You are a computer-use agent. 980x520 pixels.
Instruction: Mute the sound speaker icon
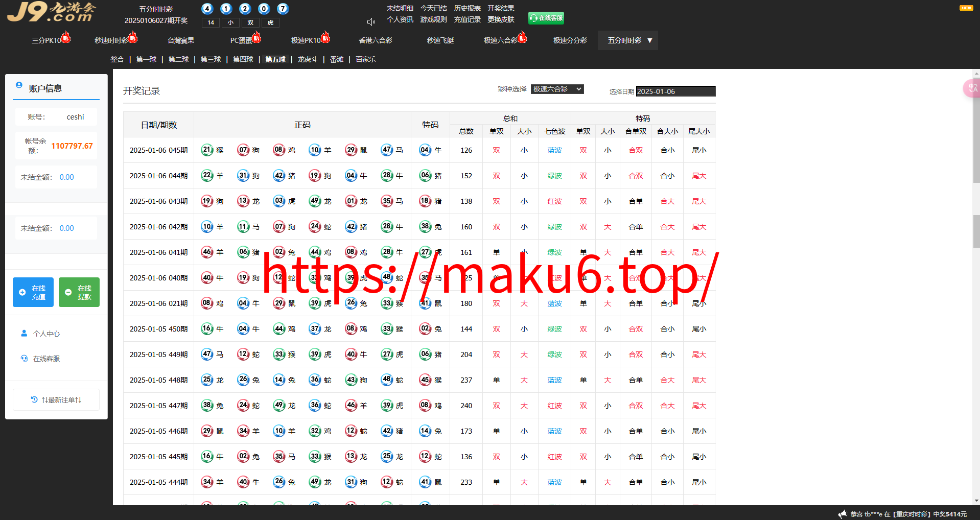click(x=371, y=22)
